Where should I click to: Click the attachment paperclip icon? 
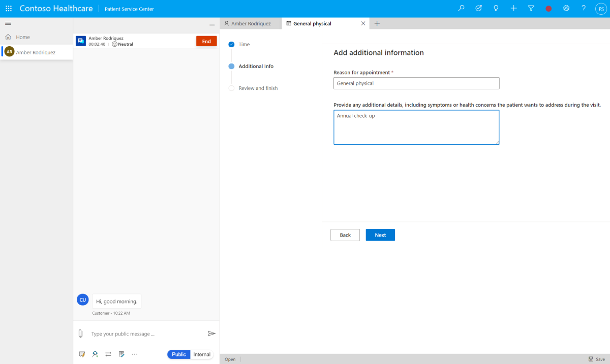pos(80,334)
